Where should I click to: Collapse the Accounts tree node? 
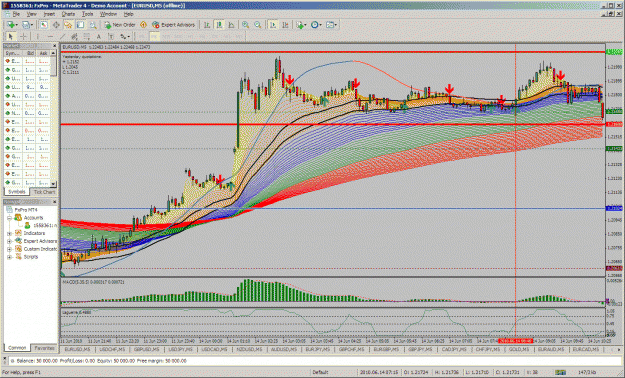(9, 218)
